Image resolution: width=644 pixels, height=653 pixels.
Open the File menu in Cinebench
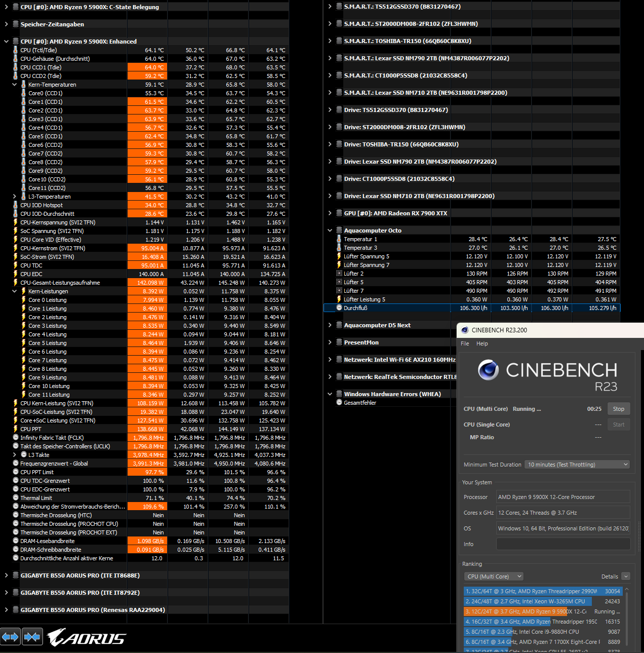(x=464, y=343)
